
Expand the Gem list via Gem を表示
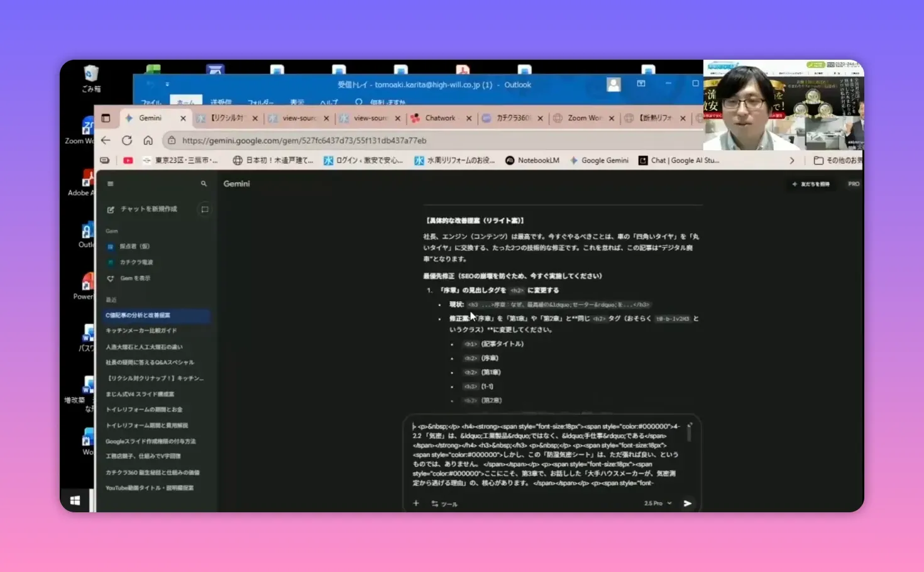133,278
